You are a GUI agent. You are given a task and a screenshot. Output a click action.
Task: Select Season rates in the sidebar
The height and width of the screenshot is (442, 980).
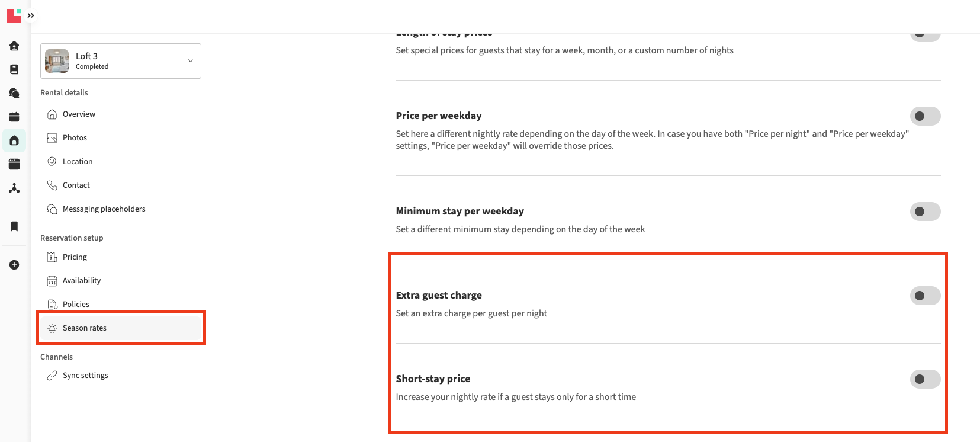[x=85, y=328]
